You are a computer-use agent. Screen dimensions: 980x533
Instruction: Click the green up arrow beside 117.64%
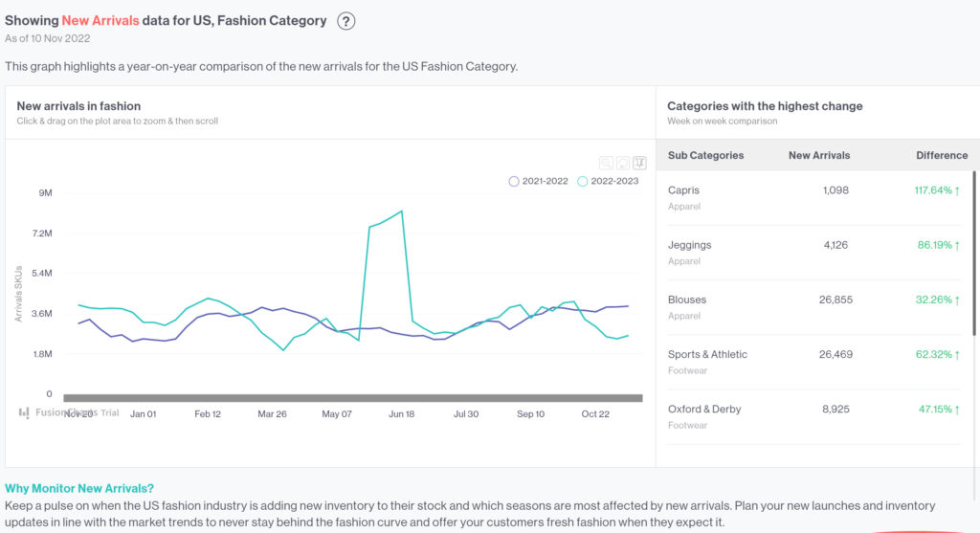[957, 190]
